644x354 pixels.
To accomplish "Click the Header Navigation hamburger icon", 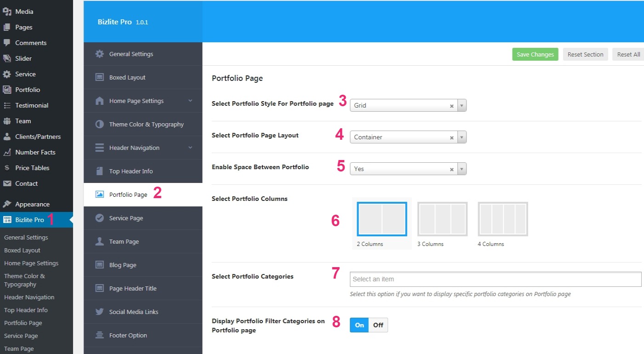I will 99,148.
